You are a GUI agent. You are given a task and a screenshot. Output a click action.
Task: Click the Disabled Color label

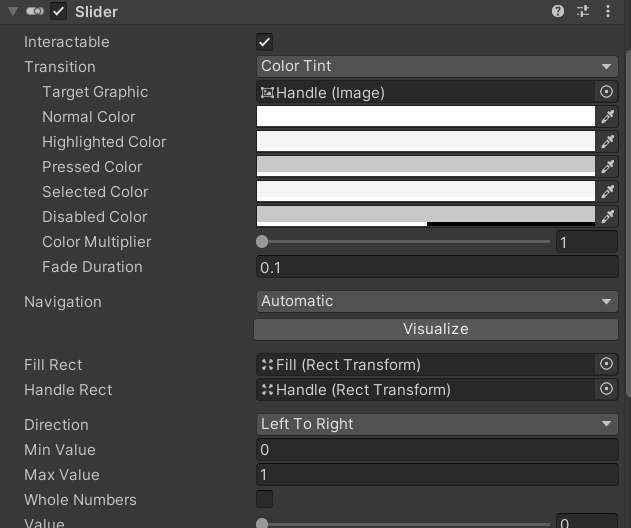(x=95, y=217)
